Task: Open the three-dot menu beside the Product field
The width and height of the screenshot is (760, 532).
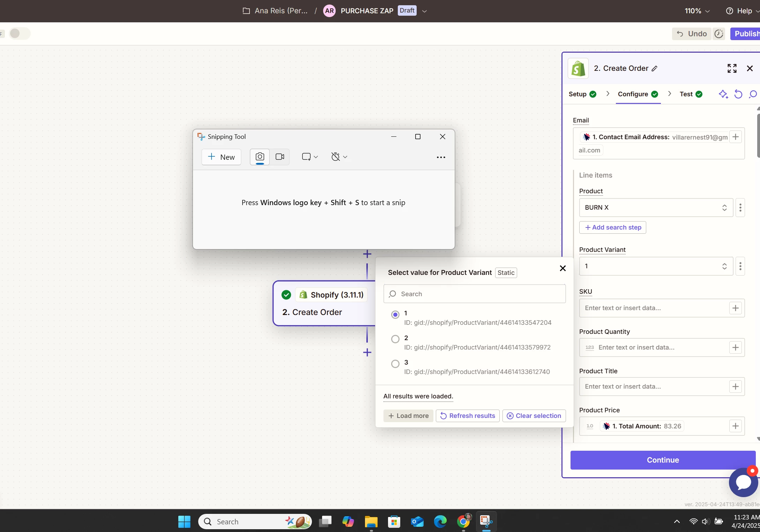Action: pyautogui.click(x=740, y=208)
